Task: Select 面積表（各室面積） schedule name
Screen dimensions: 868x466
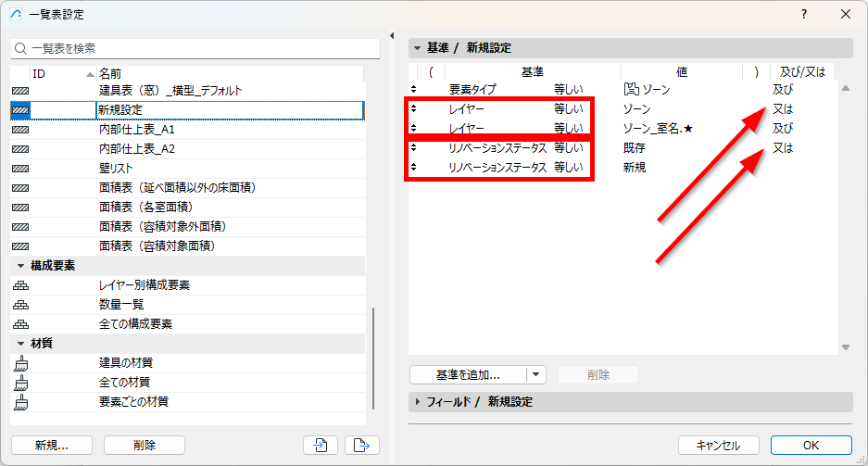Action: tap(146, 208)
